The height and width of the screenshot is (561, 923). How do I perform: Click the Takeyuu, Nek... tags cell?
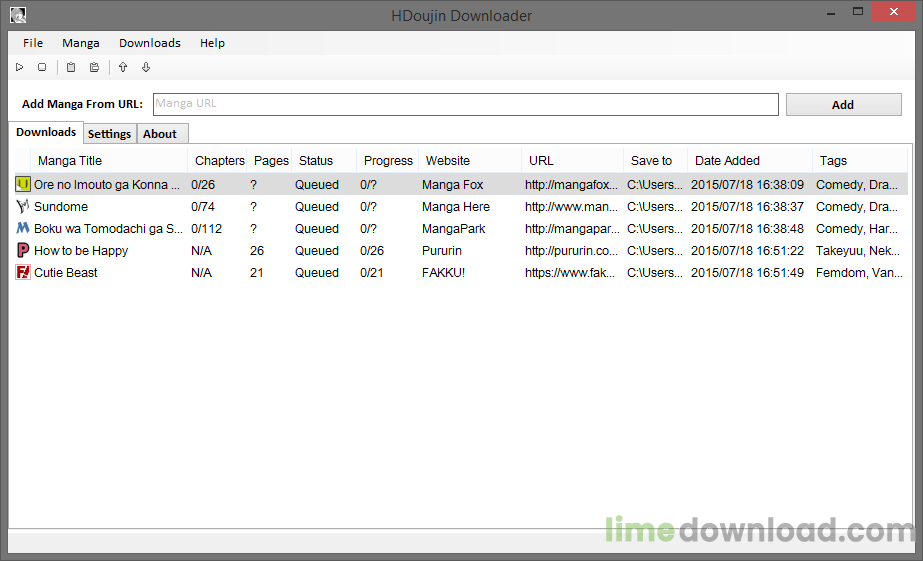[x=858, y=251]
